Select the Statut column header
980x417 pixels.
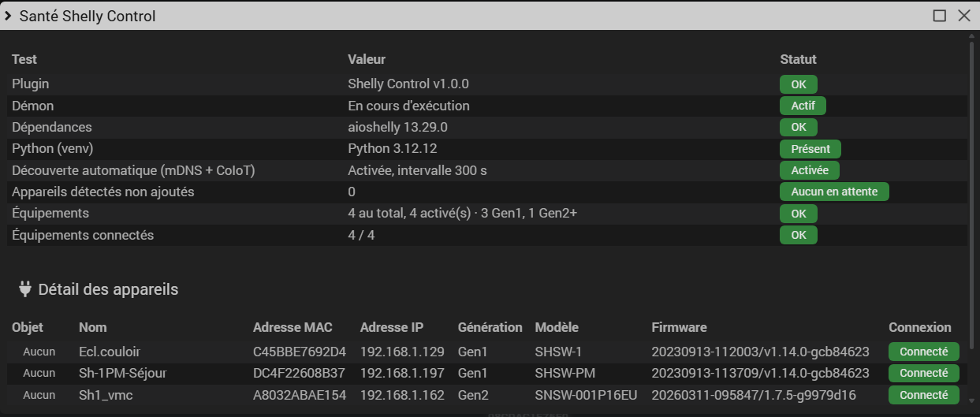pos(798,59)
